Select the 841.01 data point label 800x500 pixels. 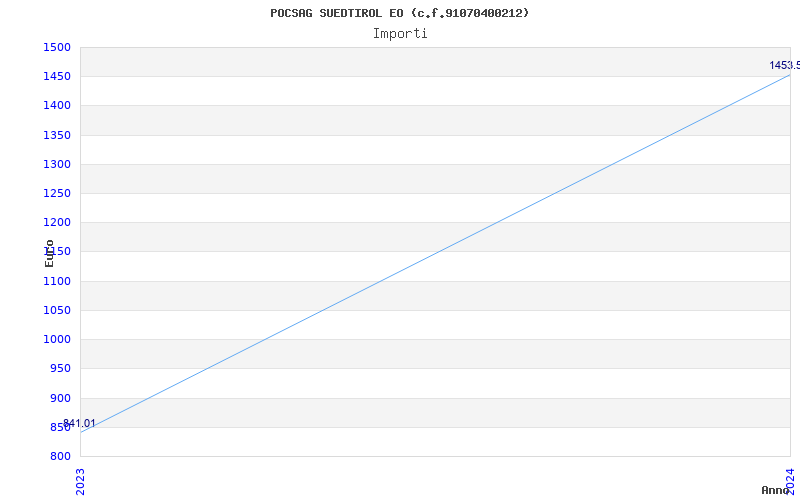(80, 423)
